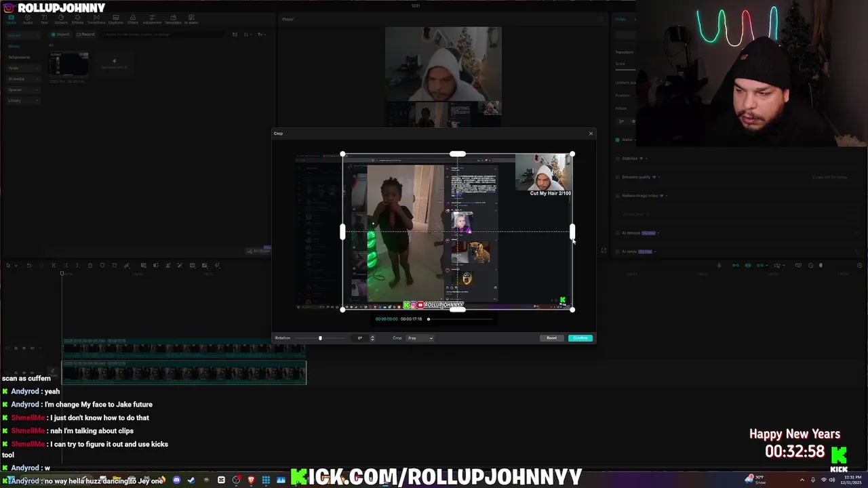Toggle the Stabilize checkbox

click(617, 159)
